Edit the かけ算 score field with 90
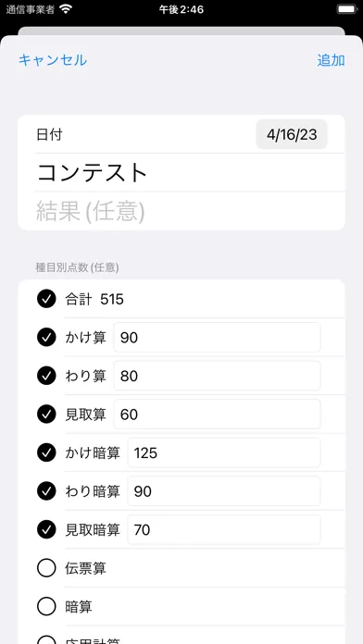363x644 pixels. 217,338
